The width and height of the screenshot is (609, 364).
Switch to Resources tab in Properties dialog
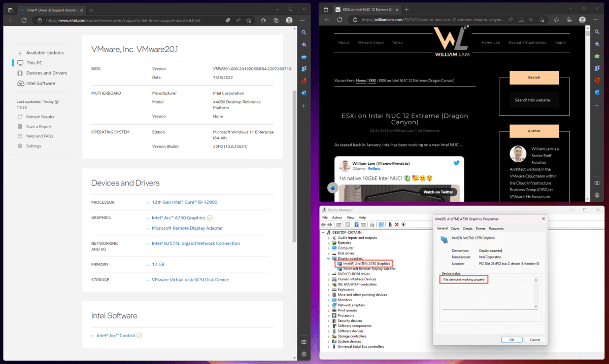pos(496,229)
